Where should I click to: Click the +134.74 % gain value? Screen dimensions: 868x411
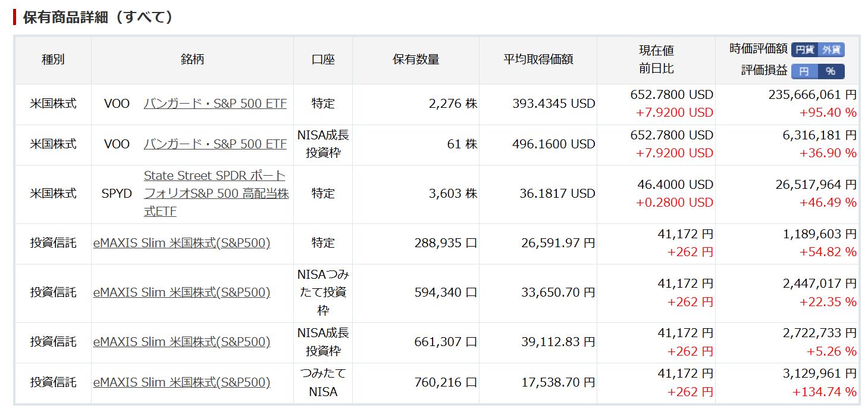click(x=824, y=392)
